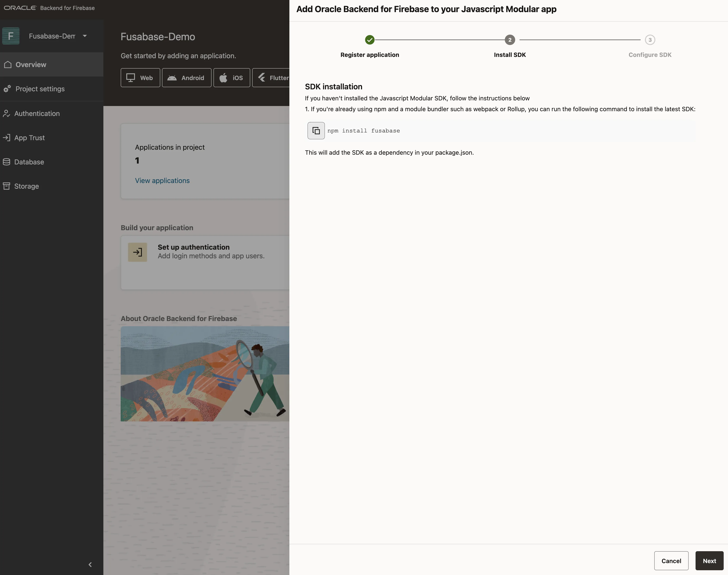Click the Project settings gear icon

tap(7, 89)
